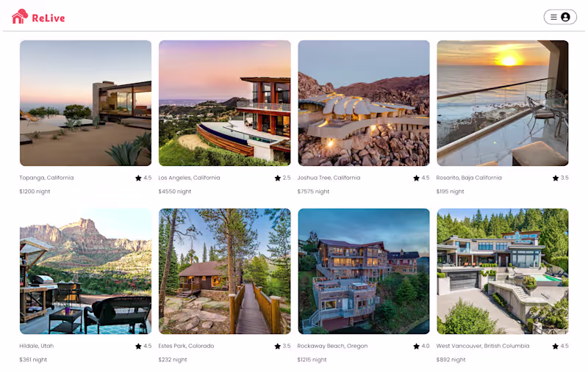Open the Rosarito sunset balcony photo
The height and width of the screenshot is (373, 588).
point(503,103)
